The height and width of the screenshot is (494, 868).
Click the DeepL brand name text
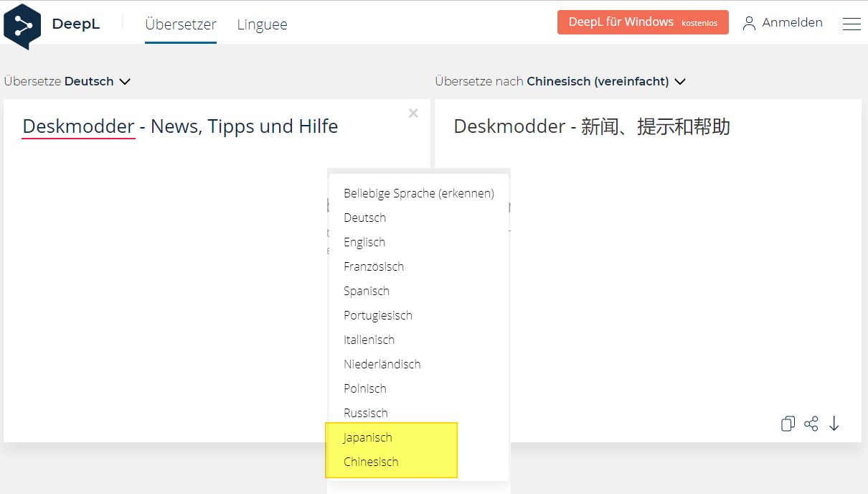(76, 24)
